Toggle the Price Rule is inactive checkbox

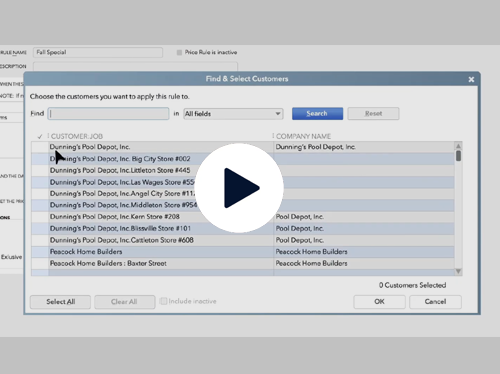tap(179, 52)
